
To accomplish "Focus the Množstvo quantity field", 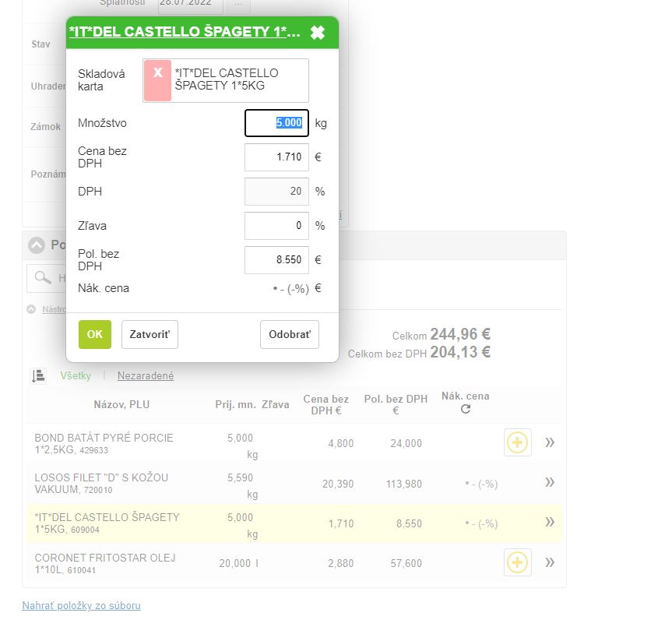I will click(x=276, y=123).
